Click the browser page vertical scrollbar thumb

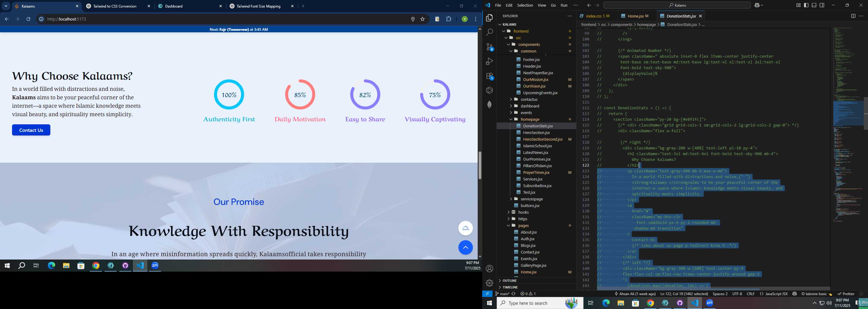[x=480, y=165]
